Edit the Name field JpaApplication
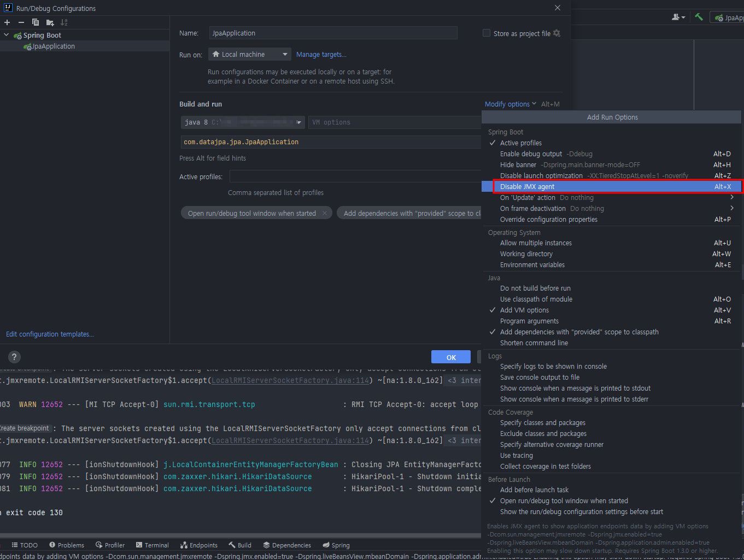This screenshot has width=744, height=560. [x=333, y=33]
